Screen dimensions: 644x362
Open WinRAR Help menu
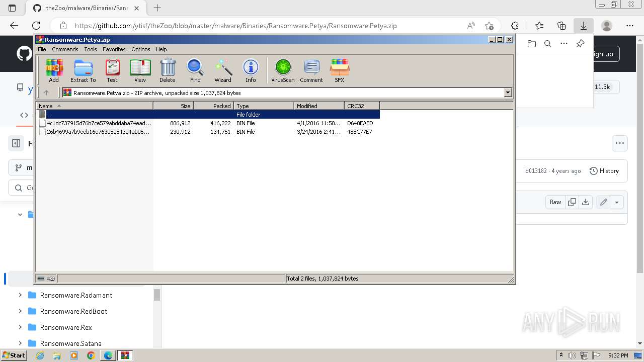pyautogui.click(x=161, y=49)
